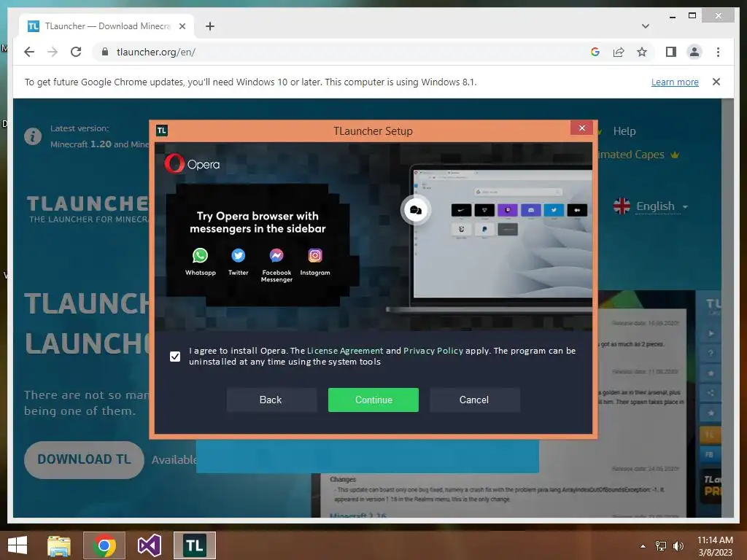Image resolution: width=747 pixels, height=560 pixels.
Task: Open Chrome tab search chevron
Action: click(x=645, y=26)
